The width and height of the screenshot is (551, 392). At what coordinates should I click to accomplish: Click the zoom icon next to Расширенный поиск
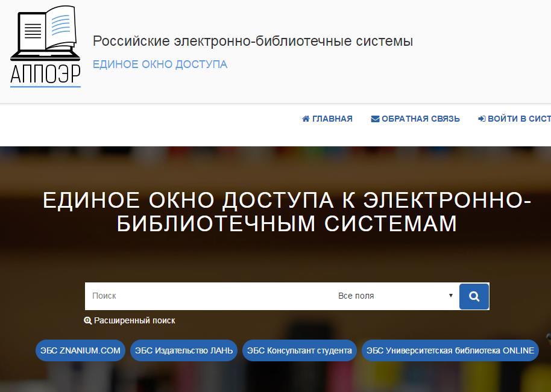point(88,321)
